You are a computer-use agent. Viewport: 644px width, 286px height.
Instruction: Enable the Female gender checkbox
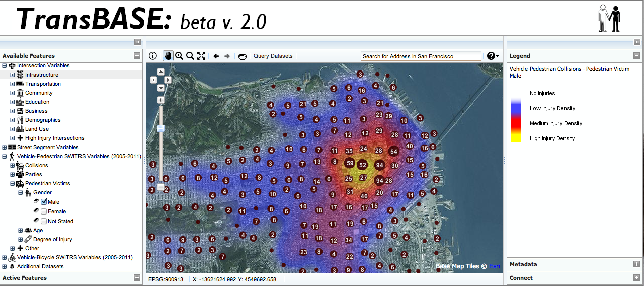pyautogui.click(x=44, y=211)
